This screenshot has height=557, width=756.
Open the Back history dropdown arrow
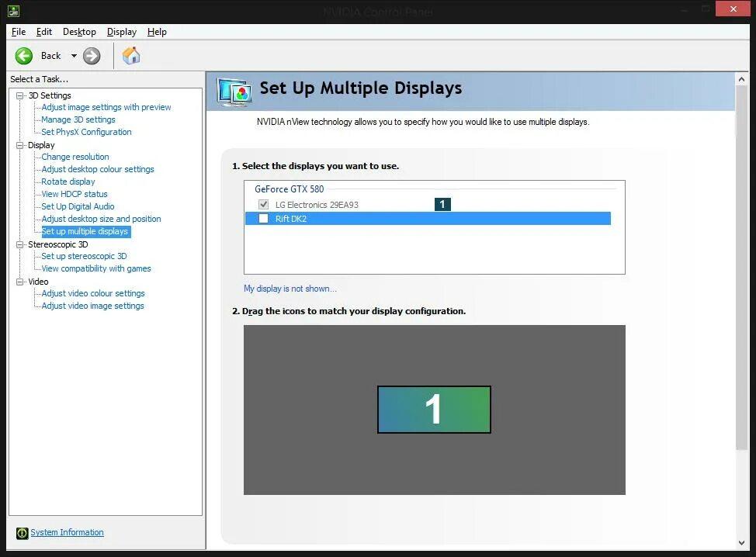click(74, 56)
